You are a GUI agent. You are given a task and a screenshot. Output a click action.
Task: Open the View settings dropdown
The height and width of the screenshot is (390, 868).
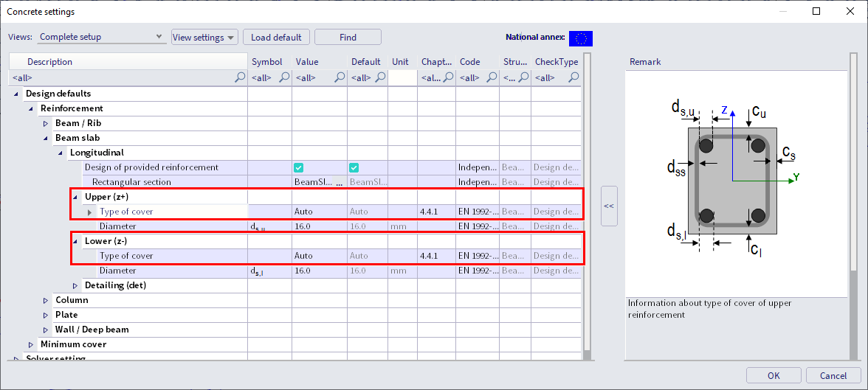(204, 38)
